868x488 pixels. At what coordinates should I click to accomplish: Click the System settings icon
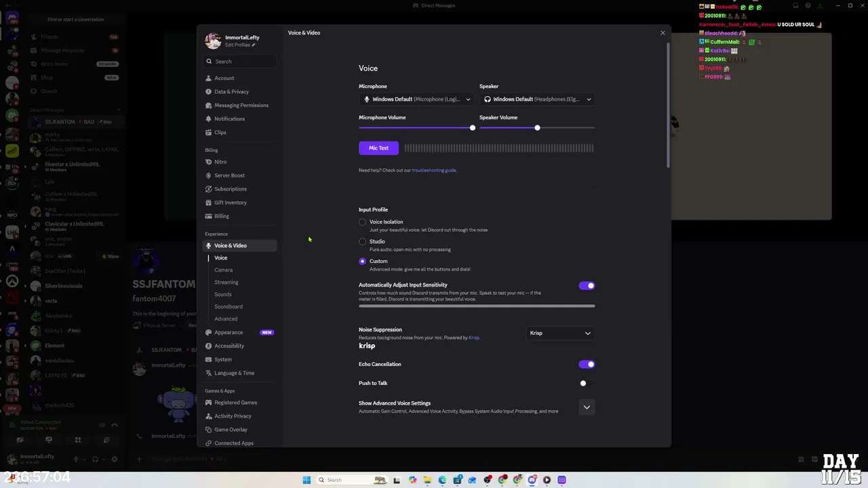(209, 359)
